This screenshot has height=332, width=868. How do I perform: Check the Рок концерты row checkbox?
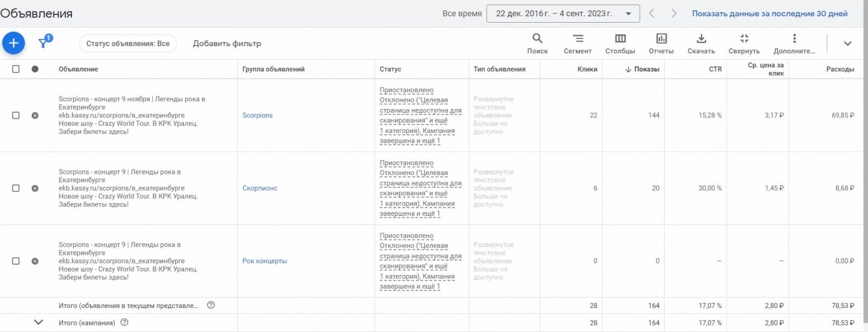click(x=16, y=261)
